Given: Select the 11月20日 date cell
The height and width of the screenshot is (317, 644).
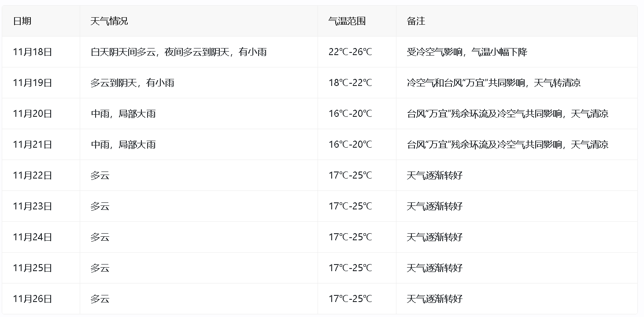Looking at the screenshot, I should [x=33, y=114].
